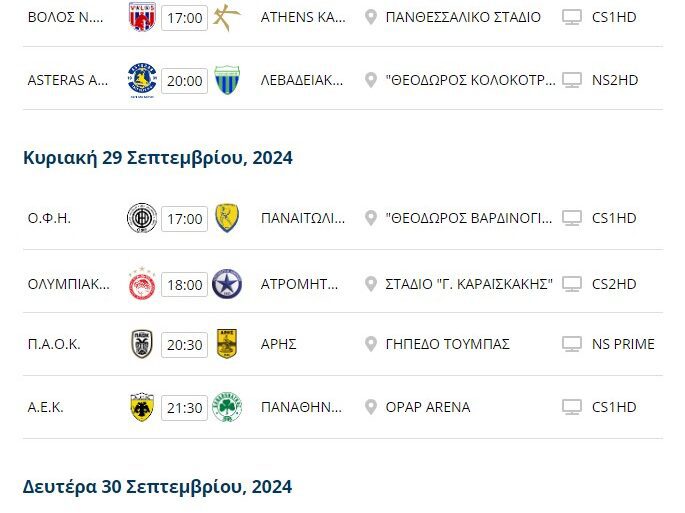This screenshot has height=513, width=685.
Task: Click the ΓΗΠΕΔΟ ΤΟΥΜΠΑΣ venue link
Action: 448,344
